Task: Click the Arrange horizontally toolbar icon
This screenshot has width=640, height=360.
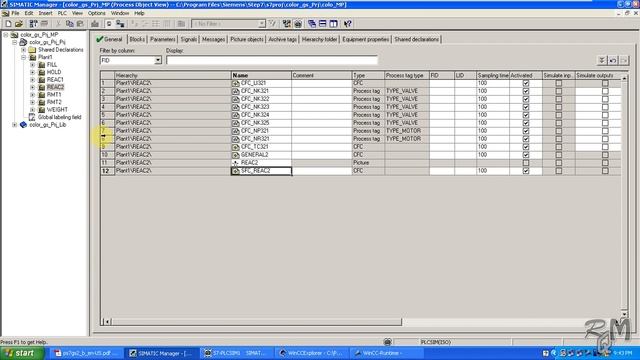Action: tap(322, 24)
